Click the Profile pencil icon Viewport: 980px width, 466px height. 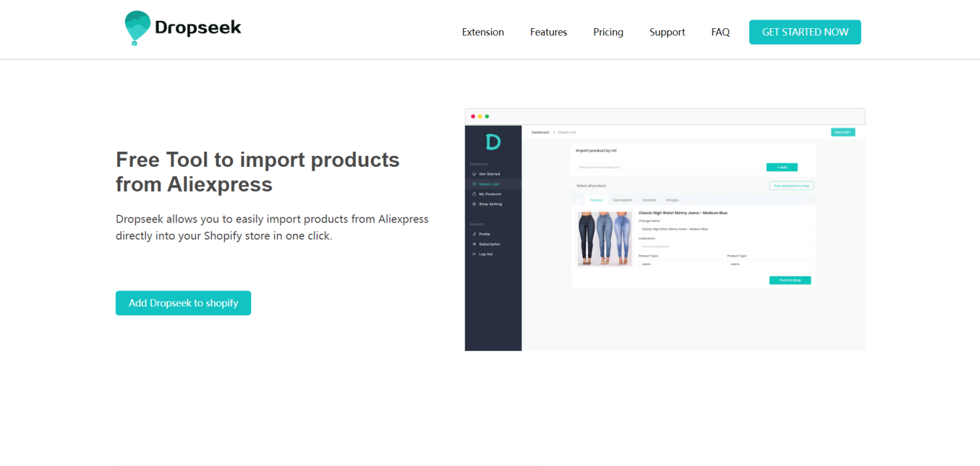[473, 234]
